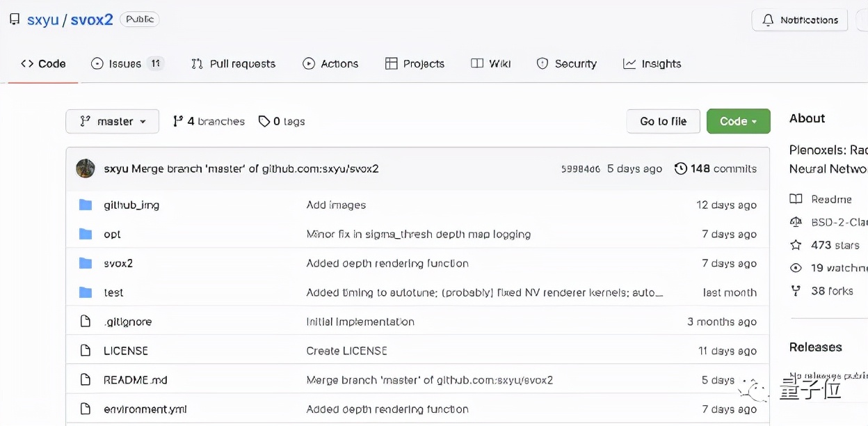Open the environment.yml file
Image resolution: width=868 pixels, height=426 pixels.
coord(145,409)
